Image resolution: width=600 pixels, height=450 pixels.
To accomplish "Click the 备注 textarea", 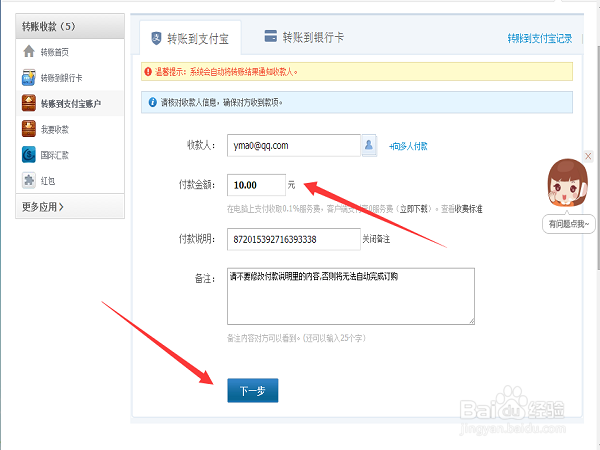I will [x=351, y=296].
